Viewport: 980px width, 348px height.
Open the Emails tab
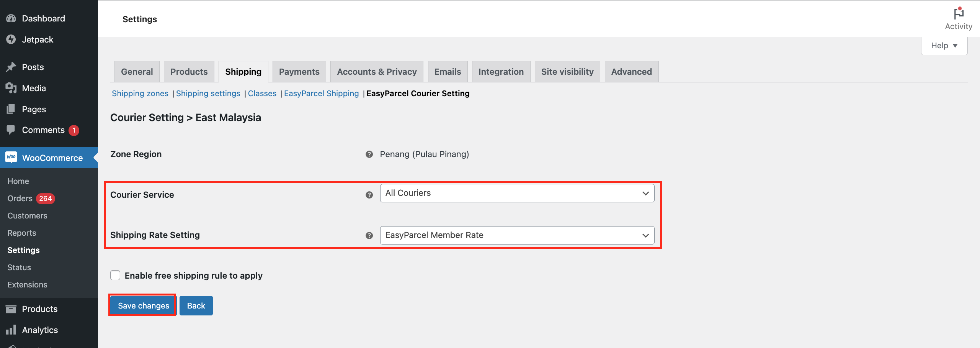tap(448, 72)
